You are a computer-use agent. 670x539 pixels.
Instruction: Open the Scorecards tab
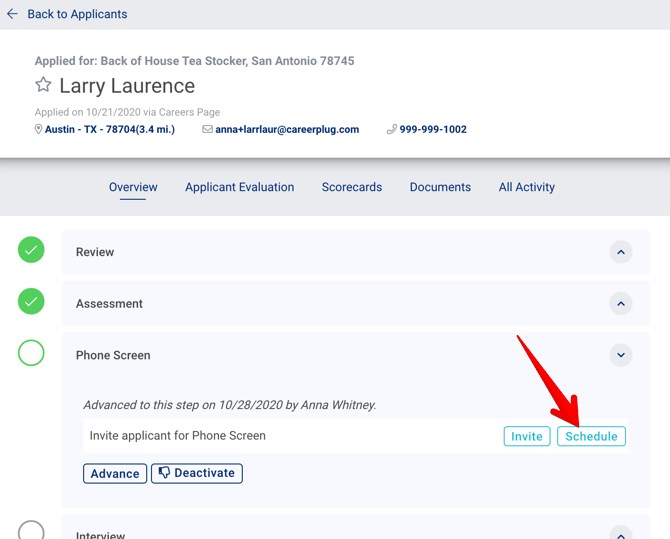(351, 187)
